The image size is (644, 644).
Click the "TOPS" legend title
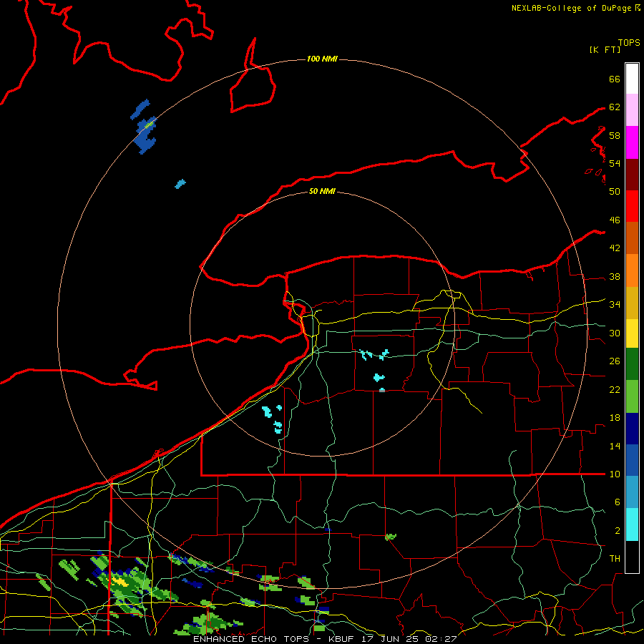(x=629, y=42)
